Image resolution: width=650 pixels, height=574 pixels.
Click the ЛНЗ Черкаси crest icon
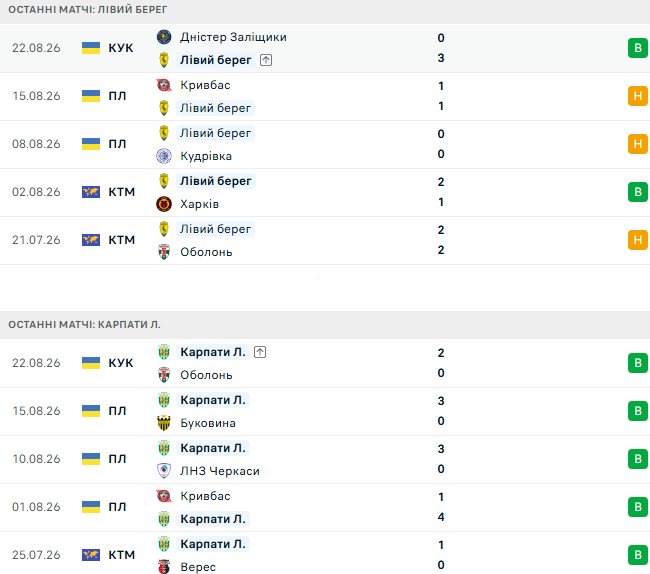(164, 471)
